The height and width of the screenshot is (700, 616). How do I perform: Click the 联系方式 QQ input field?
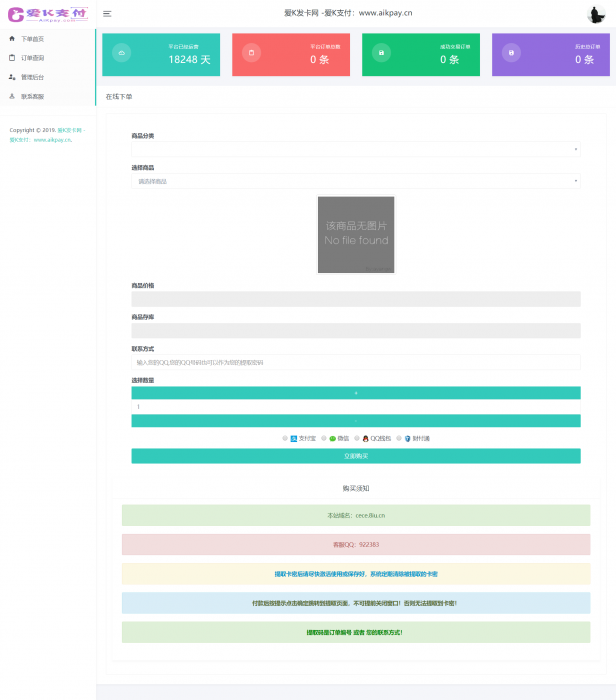coord(355,362)
